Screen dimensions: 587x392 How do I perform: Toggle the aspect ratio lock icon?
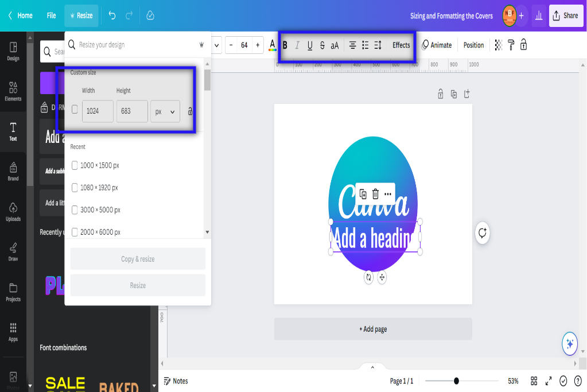click(x=190, y=111)
